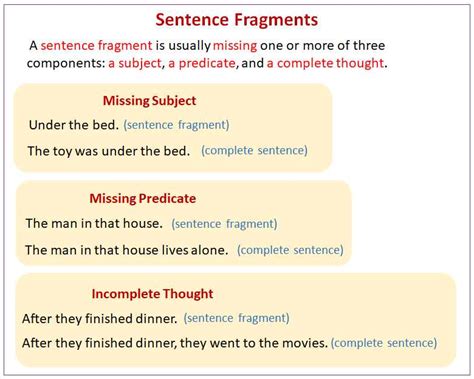Select the Missing Predicate heading
The image size is (474, 379).
point(143,199)
